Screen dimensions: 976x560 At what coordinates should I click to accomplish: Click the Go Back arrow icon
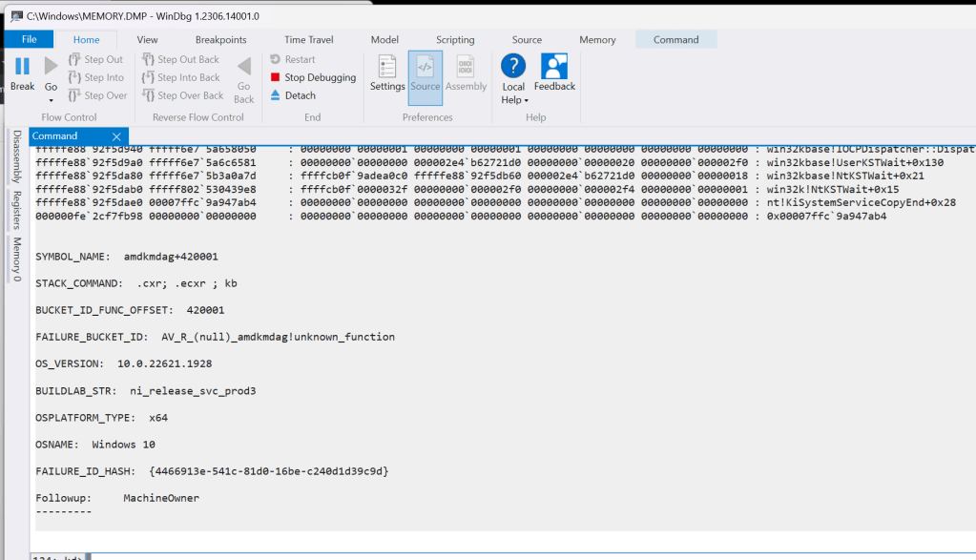(x=244, y=66)
